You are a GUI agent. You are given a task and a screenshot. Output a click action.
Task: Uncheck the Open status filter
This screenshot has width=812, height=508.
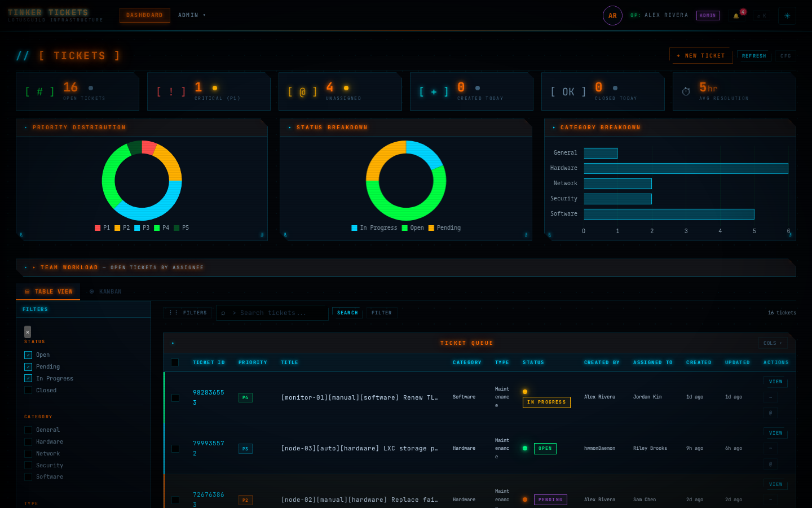pyautogui.click(x=28, y=355)
